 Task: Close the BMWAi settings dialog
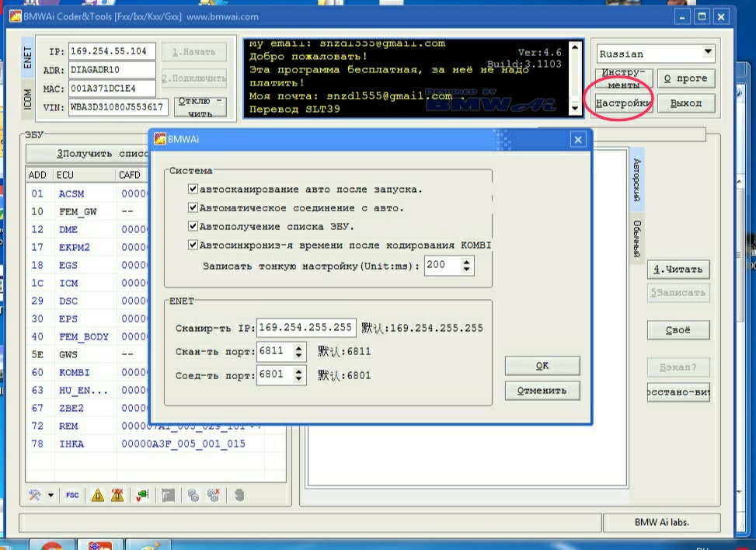[x=577, y=140]
